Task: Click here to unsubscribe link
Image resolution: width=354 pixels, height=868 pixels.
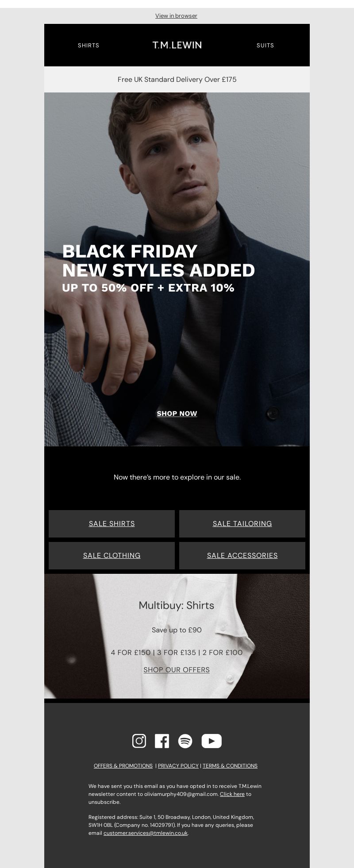Action: (232, 794)
